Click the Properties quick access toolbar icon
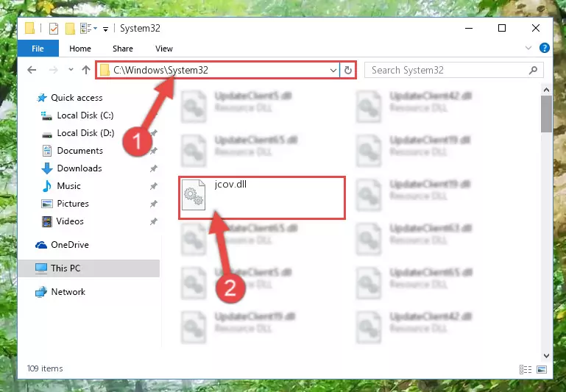Image resolution: width=566 pixels, height=392 pixels. [x=54, y=28]
